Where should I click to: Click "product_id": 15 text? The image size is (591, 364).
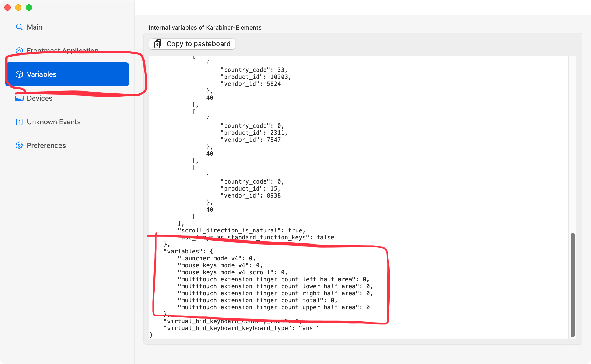point(250,188)
